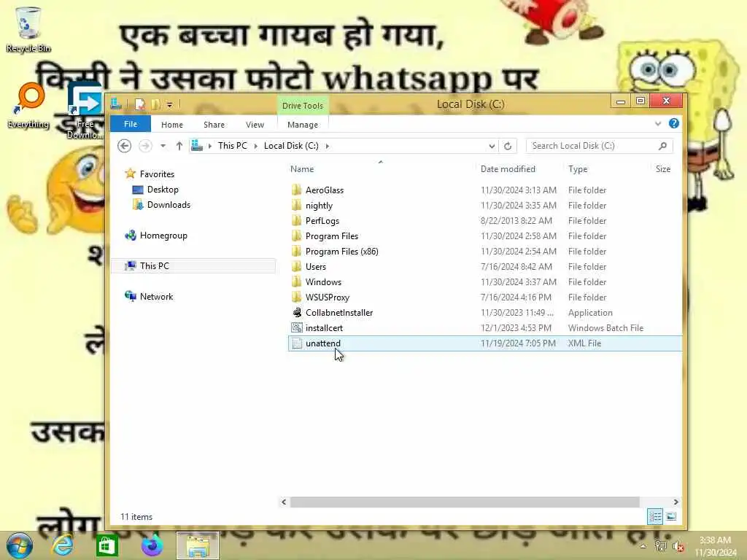The width and height of the screenshot is (747, 560).
Task: Click the drive icon in the address bar
Action: point(197,146)
